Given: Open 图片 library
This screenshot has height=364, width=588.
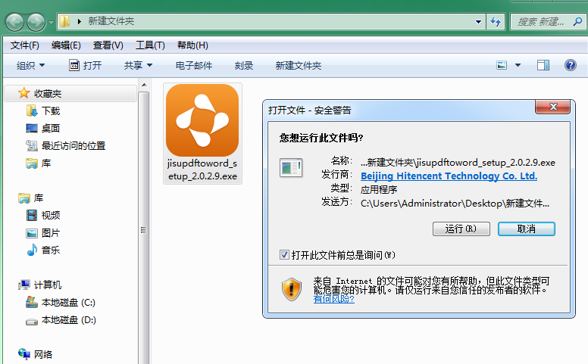Looking at the screenshot, I should [x=51, y=233].
